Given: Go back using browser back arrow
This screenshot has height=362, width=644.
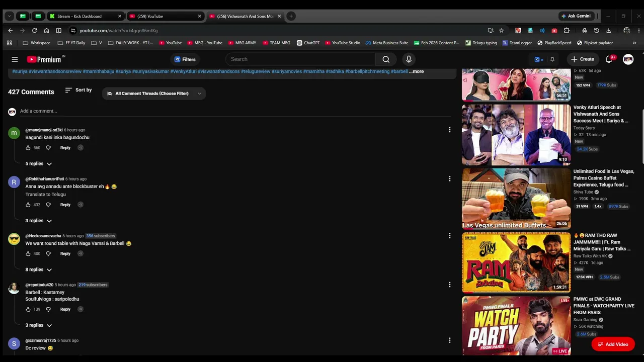Looking at the screenshot, I should point(10,31).
